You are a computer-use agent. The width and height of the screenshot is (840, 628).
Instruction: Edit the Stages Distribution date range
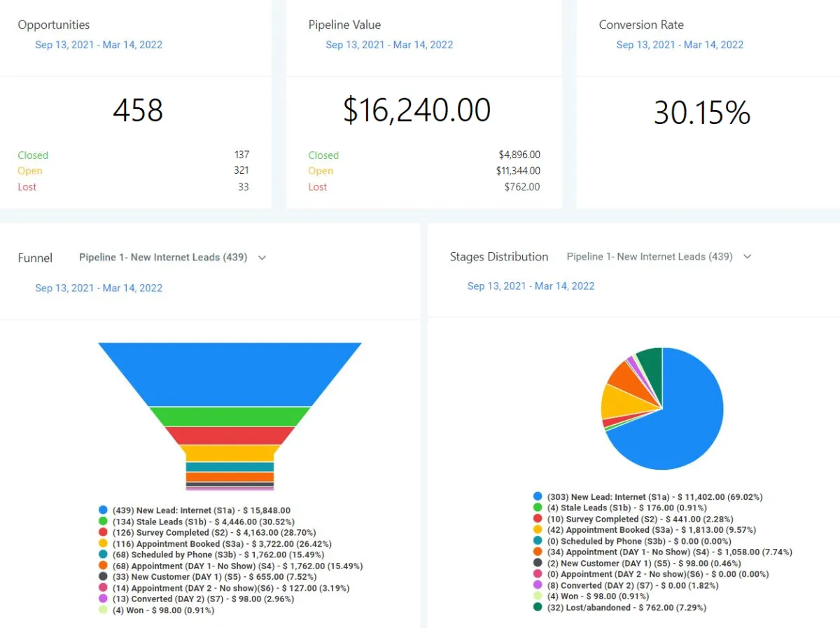(x=531, y=286)
